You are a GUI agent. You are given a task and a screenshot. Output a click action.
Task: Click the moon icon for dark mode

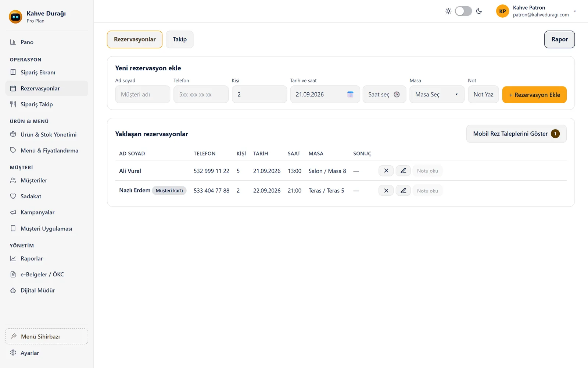(479, 11)
